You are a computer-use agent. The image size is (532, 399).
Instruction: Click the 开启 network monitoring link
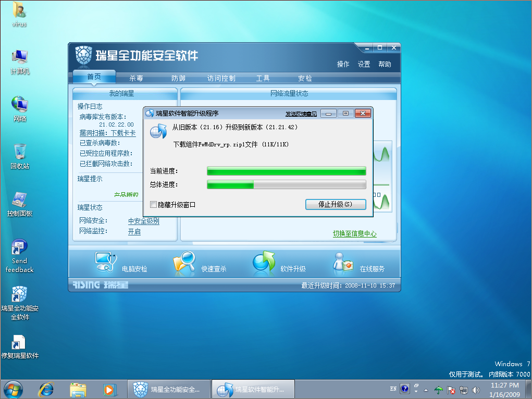(134, 232)
